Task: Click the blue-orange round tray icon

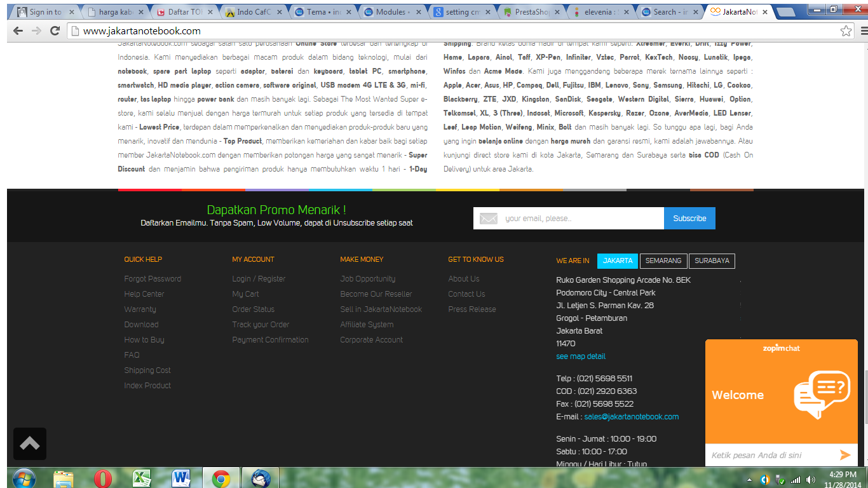Action: [x=765, y=480]
